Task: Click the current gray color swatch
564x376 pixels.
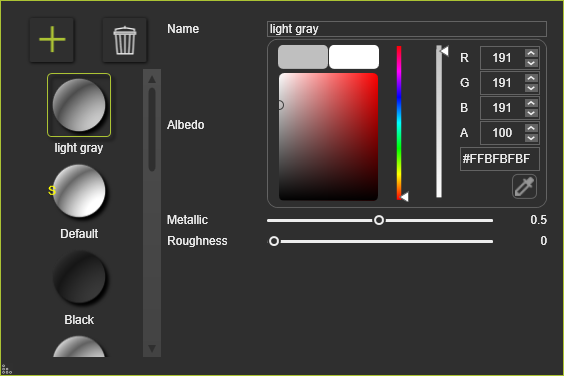Action: click(303, 57)
